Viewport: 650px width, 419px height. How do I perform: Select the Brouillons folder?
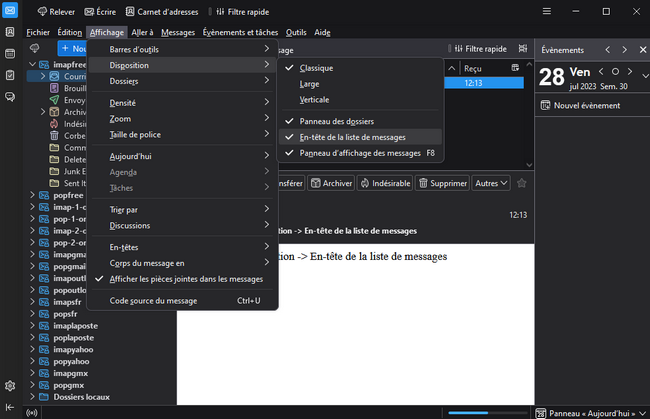pos(68,88)
